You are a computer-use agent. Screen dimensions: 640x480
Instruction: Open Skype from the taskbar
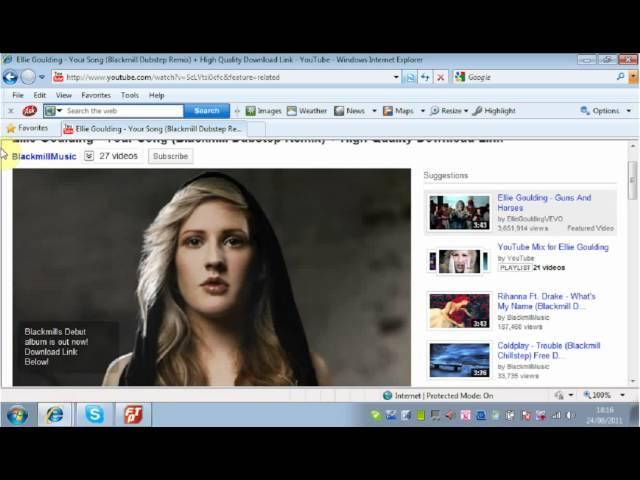click(94, 415)
